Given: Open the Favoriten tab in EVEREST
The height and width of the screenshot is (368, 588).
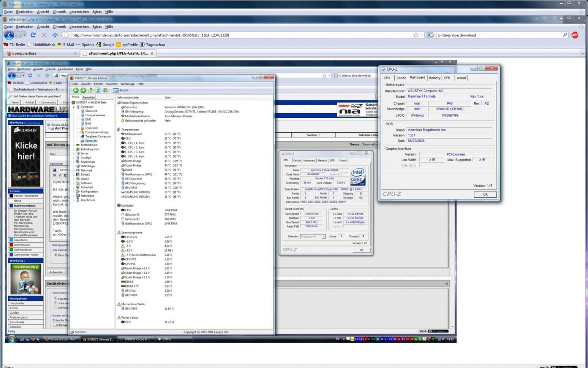Looking at the screenshot, I should [89, 97].
